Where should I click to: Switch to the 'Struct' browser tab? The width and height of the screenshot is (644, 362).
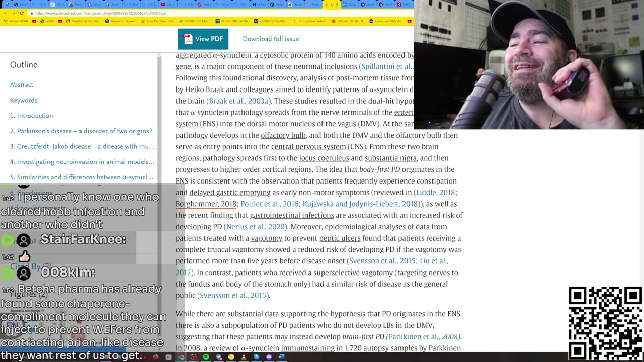tap(350, 5)
